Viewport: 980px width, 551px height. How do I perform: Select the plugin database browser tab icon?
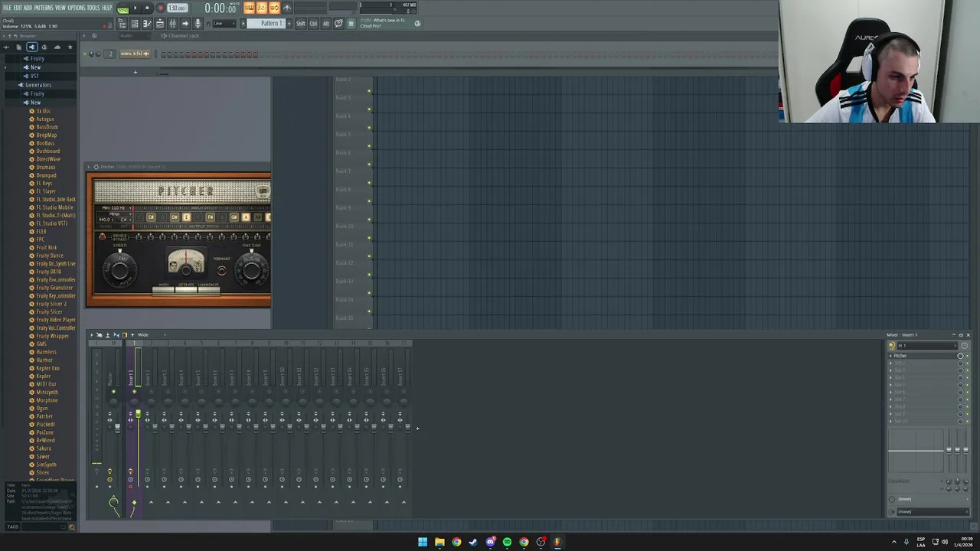[x=31, y=47]
